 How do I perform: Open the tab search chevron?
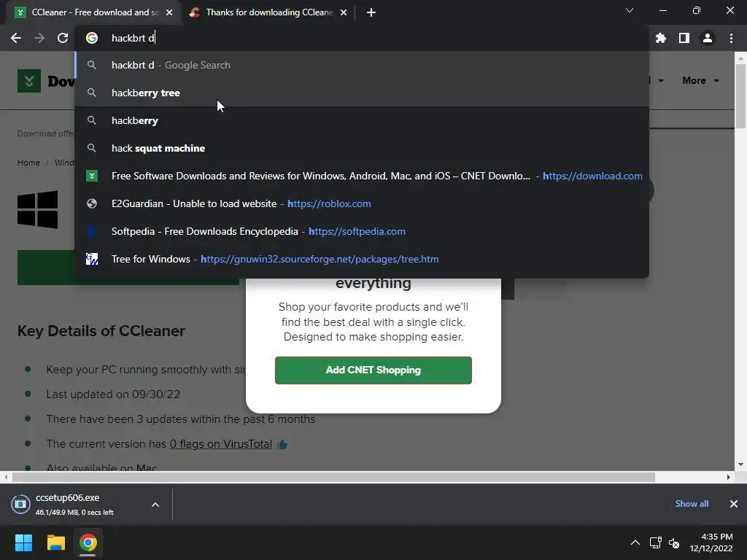pyautogui.click(x=630, y=10)
